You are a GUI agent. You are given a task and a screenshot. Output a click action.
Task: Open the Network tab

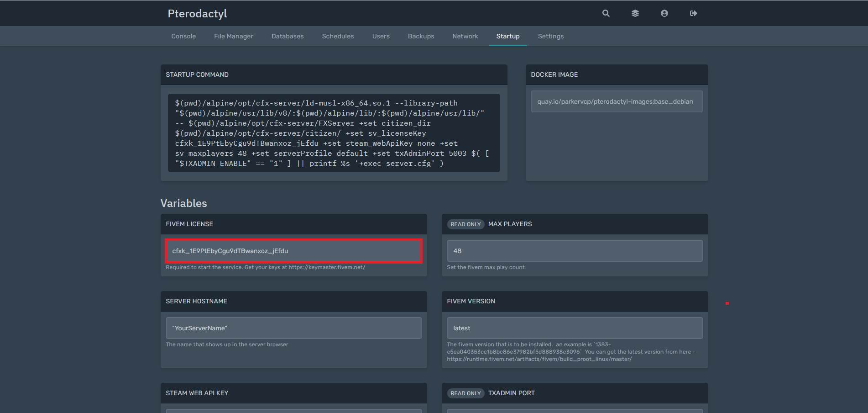465,36
